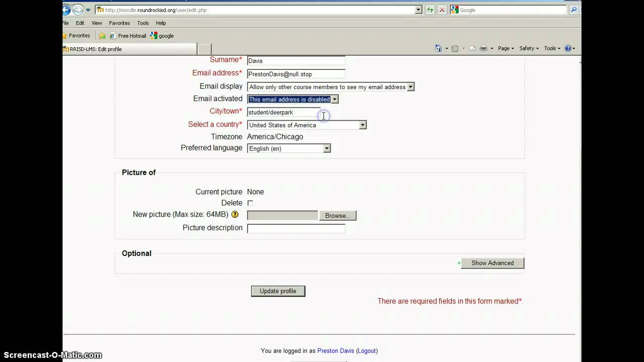The height and width of the screenshot is (362, 644).
Task: Click the browser Forward arrow button
Action: tap(77, 10)
